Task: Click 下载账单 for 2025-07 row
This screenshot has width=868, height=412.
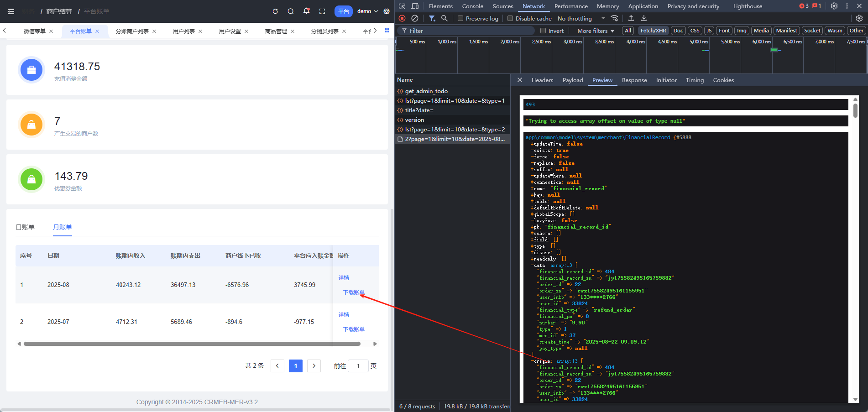Action: 354,329
